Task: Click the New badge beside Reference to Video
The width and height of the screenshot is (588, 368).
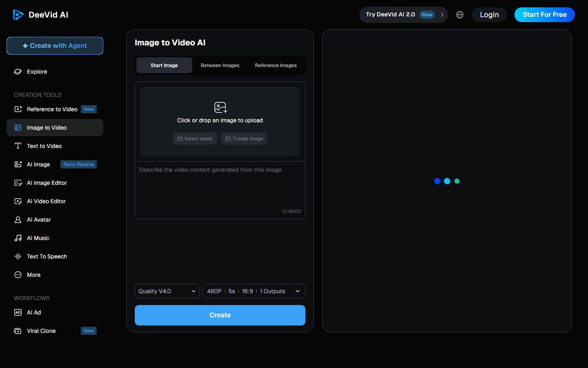Action: (x=89, y=109)
